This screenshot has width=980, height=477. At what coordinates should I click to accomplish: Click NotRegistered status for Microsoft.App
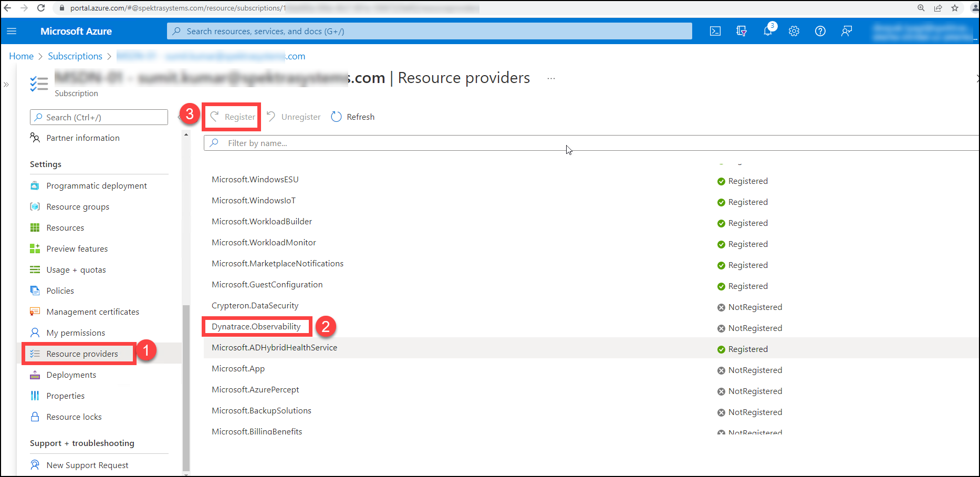click(750, 370)
